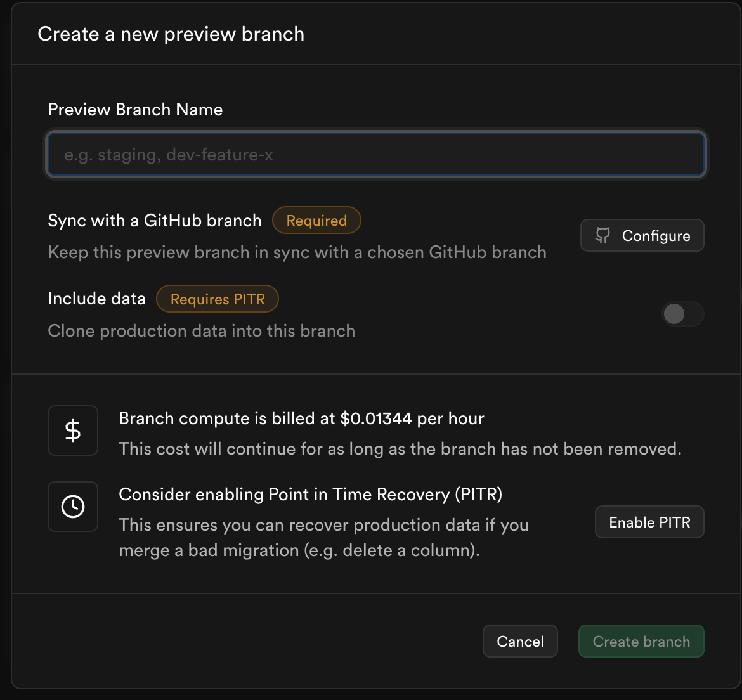
Task: Click the cost will continue warning text
Action: pos(400,449)
